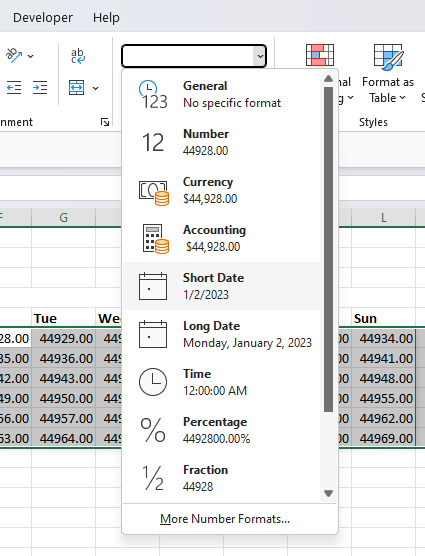Image resolution: width=425 pixels, height=556 pixels.
Task: Click the Orientation text rotation icon
Action: tap(14, 55)
